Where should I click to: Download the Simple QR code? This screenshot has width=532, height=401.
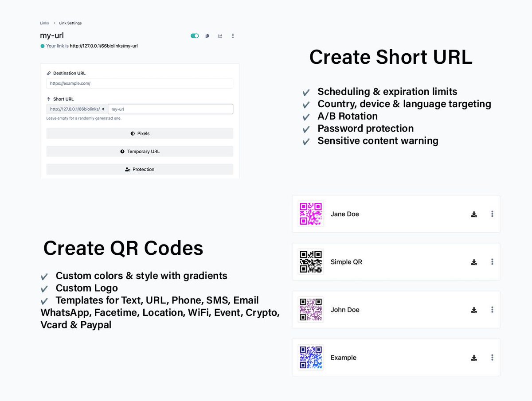474,262
